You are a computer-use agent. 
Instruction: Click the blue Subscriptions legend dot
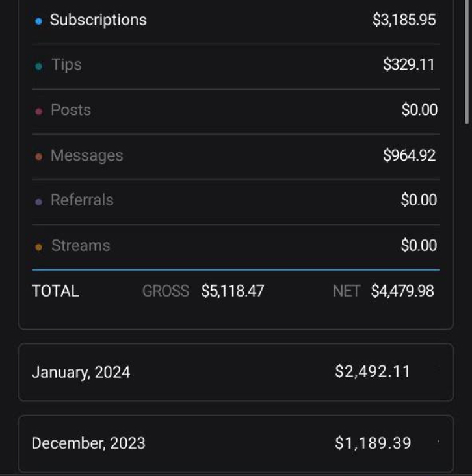38,21
